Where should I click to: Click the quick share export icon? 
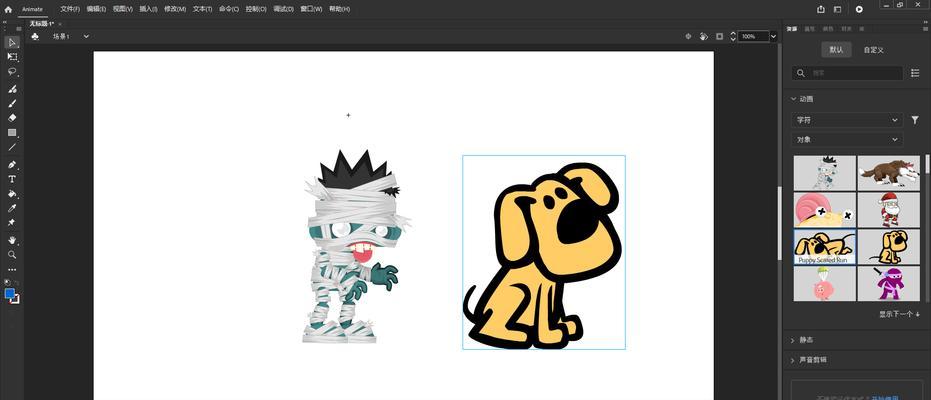click(821, 9)
